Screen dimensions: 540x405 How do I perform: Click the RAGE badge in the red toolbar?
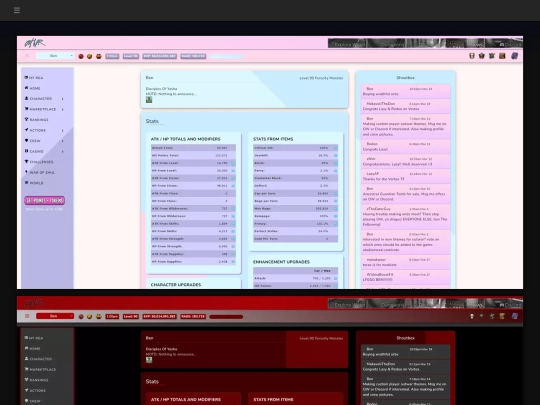click(193, 316)
